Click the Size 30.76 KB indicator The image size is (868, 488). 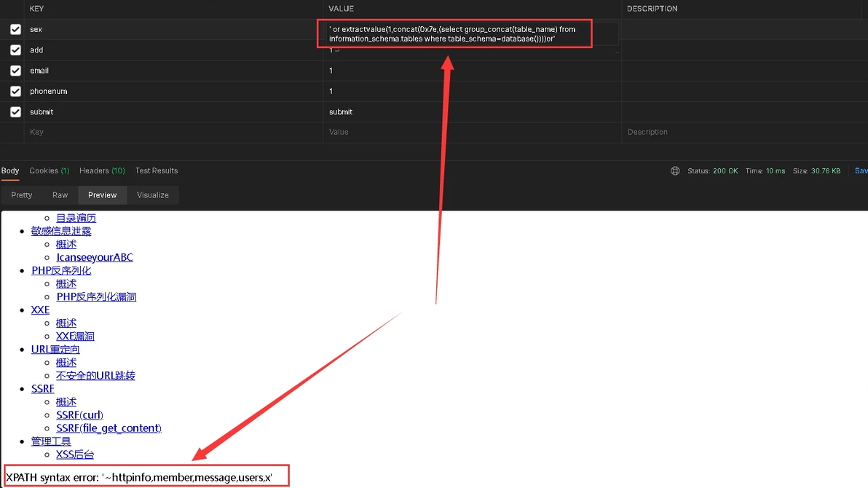point(816,170)
